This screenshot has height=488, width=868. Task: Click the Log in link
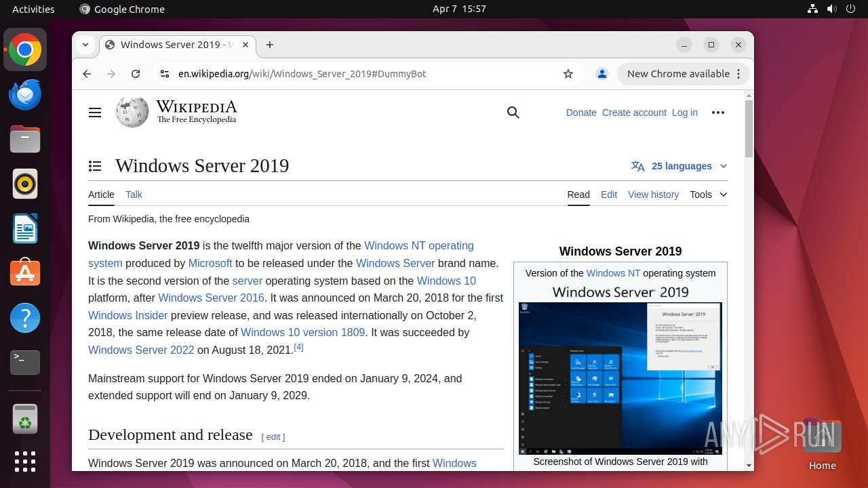[x=684, y=113]
